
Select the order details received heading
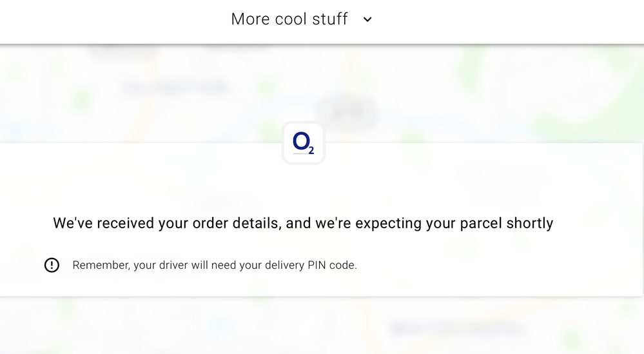click(x=303, y=223)
